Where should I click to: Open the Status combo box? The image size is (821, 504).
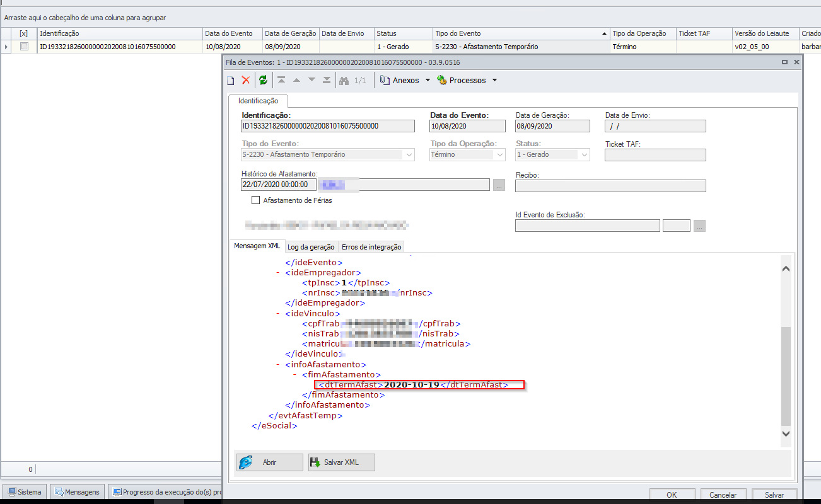point(585,154)
